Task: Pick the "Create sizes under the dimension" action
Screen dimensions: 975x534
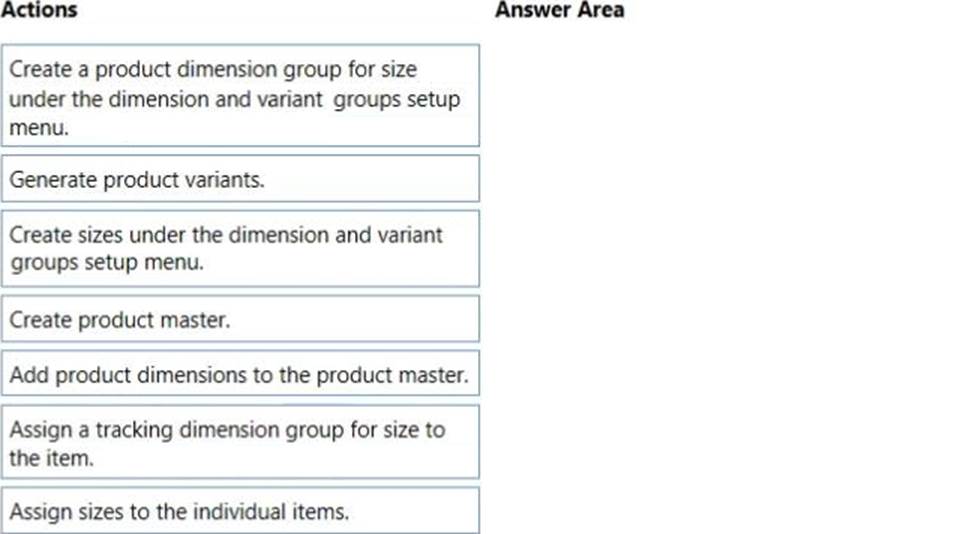Action: [x=240, y=249]
